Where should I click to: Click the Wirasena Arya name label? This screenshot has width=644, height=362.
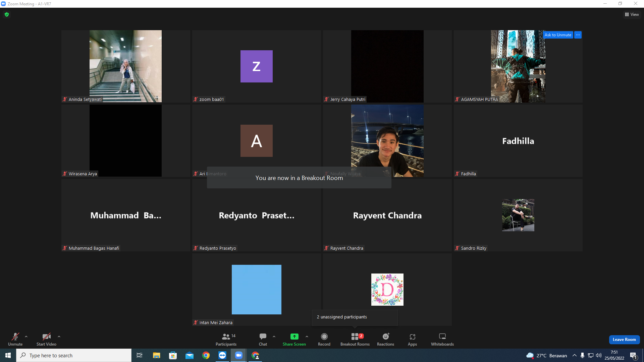click(83, 174)
